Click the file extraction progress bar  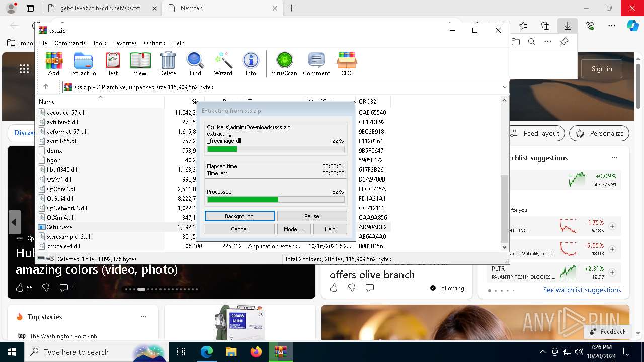tap(276, 149)
